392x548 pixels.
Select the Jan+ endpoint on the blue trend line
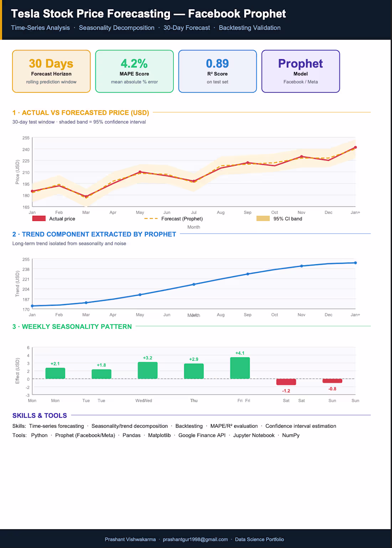[x=355, y=263]
